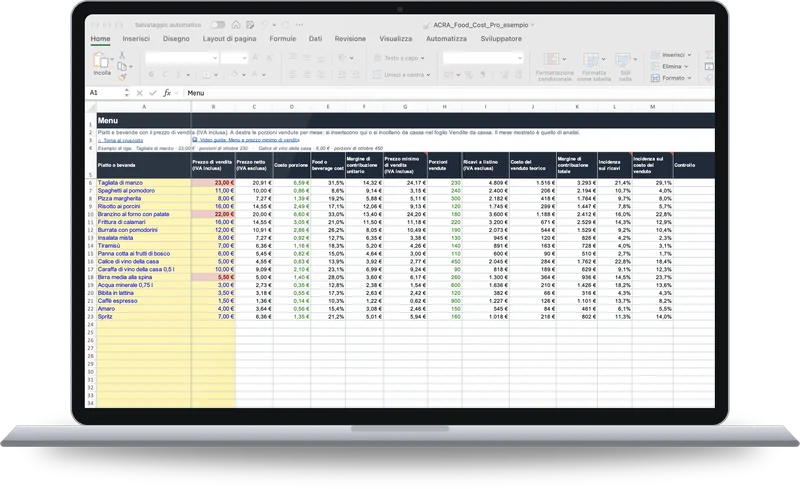This screenshot has height=489, width=800.
Task: Click the Testo a capo button
Action: coord(399,58)
